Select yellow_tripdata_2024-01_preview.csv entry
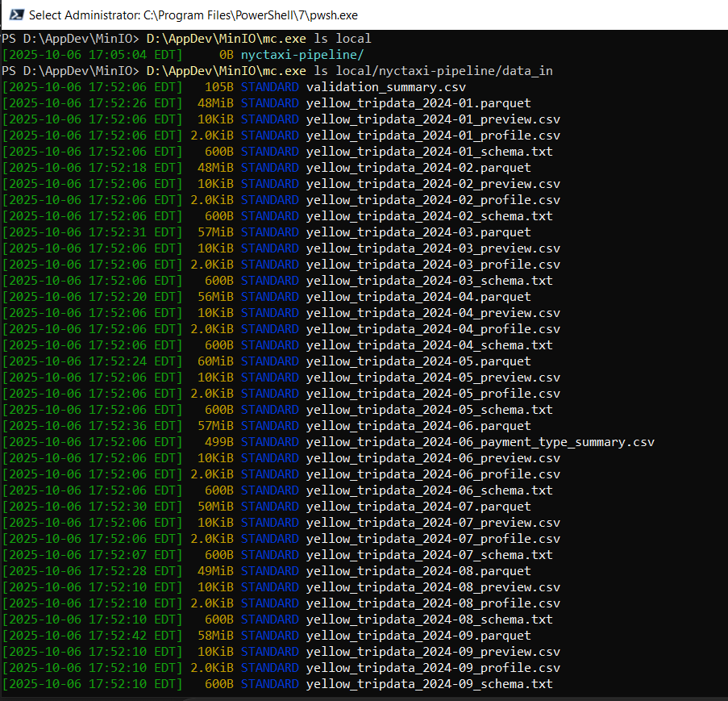The width and height of the screenshot is (728, 701). click(x=433, y=119)
